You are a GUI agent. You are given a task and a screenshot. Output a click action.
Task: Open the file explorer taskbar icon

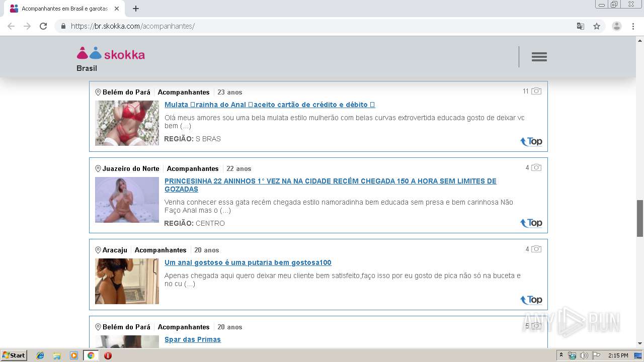point(57,355)
